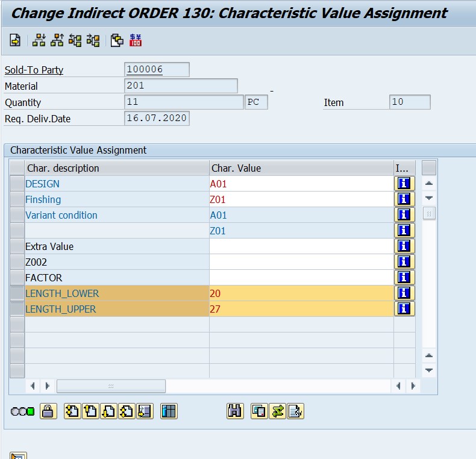Image resolution: width=476 pixels, height=459 pixels.
Task: Click first page navigation icon in bottom toolbar
Action: (x=72, y=411)
